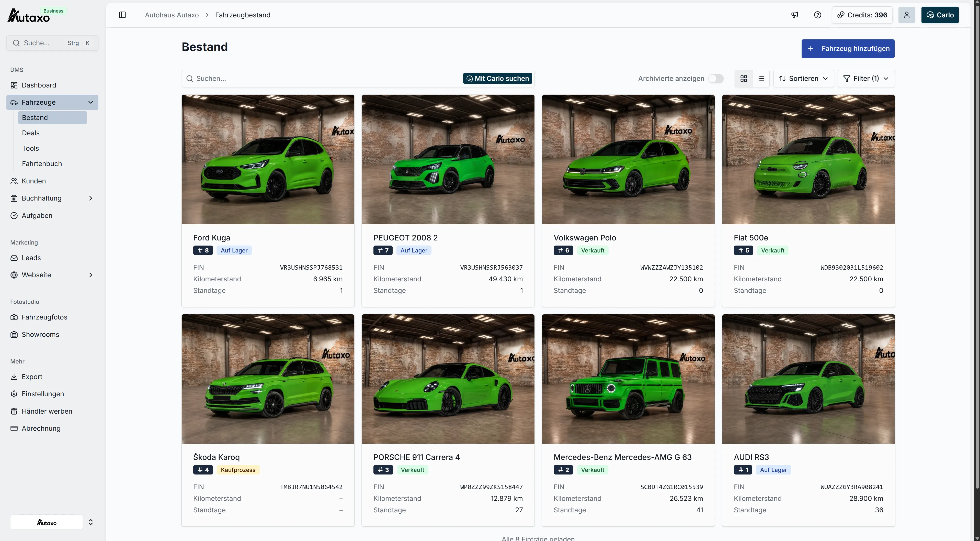Open the Filter (1) dropdown

point(866,79)
